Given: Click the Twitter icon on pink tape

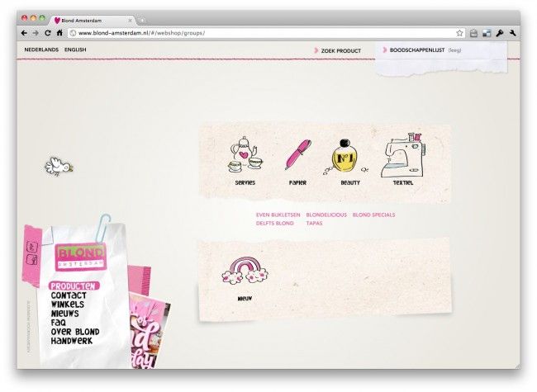Looking at the screenshot, I should [x=32, y=247].
